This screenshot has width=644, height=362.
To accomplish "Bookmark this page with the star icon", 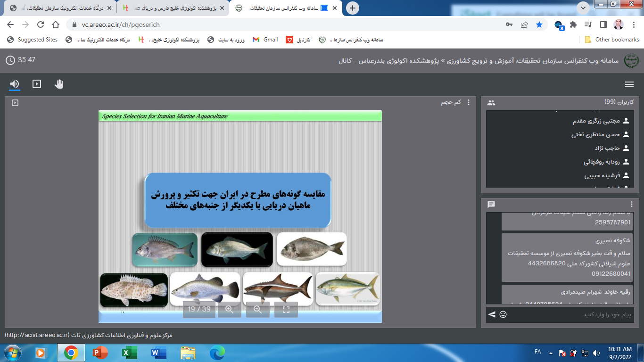I will (539, 25).
